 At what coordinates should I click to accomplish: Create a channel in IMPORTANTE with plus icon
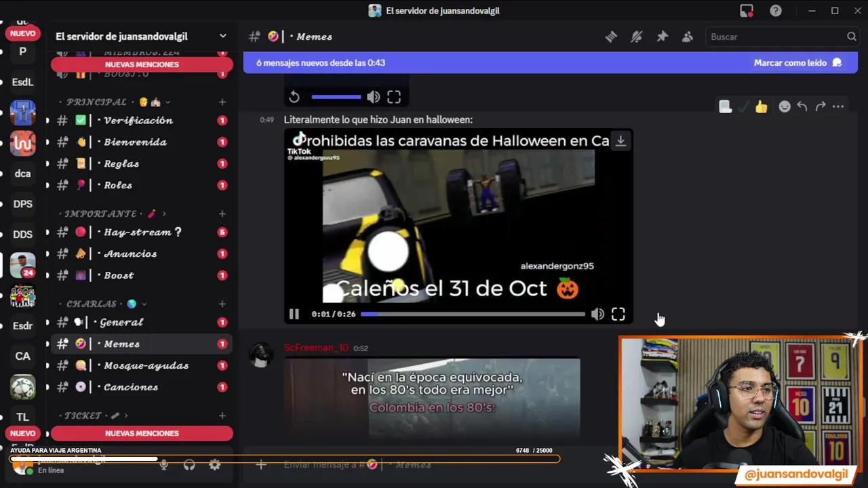[222, 213]
